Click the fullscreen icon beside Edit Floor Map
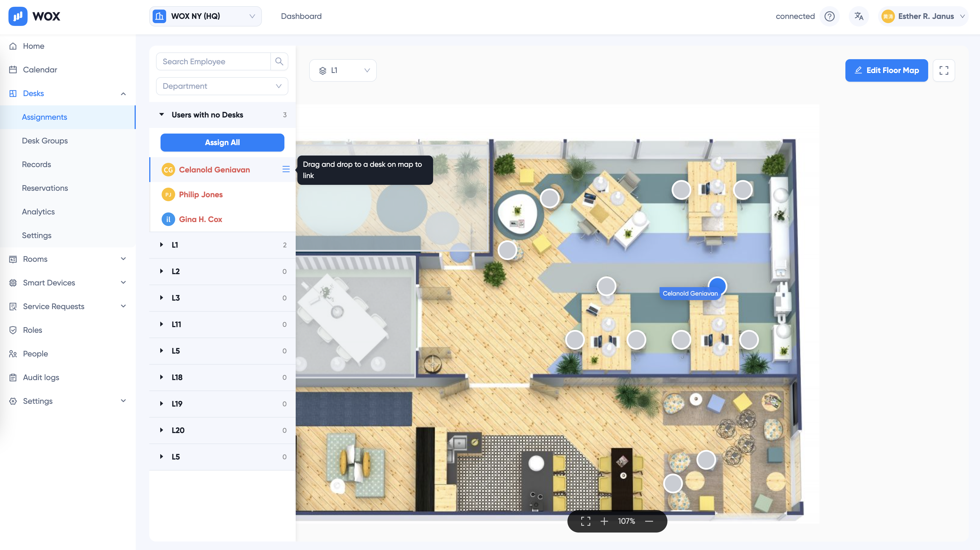Image resolution: width=980 pixels, height=550 pixels. (x=944, y=70)
